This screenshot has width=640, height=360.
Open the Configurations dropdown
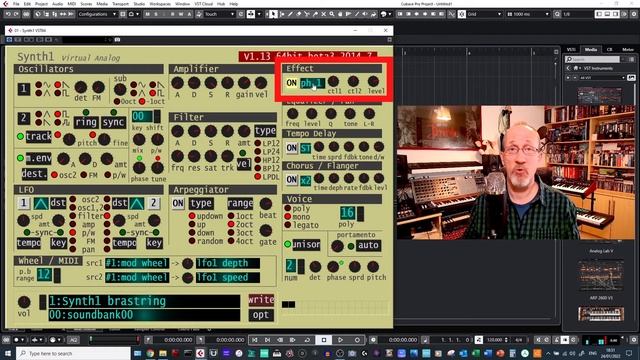pos(97,14)
